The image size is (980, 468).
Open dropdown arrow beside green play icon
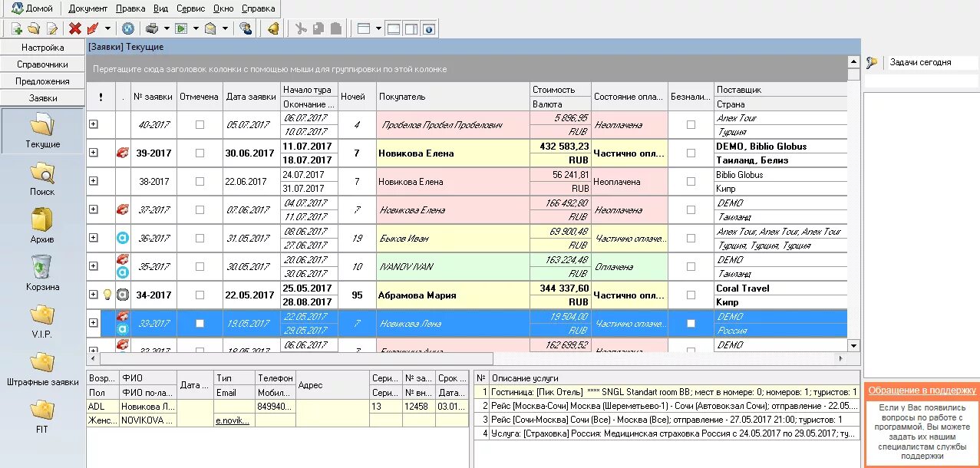tap(195, 29)
